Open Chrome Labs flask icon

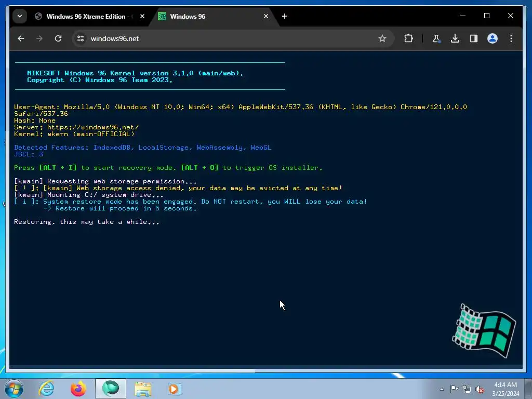[x=436, y=38]
